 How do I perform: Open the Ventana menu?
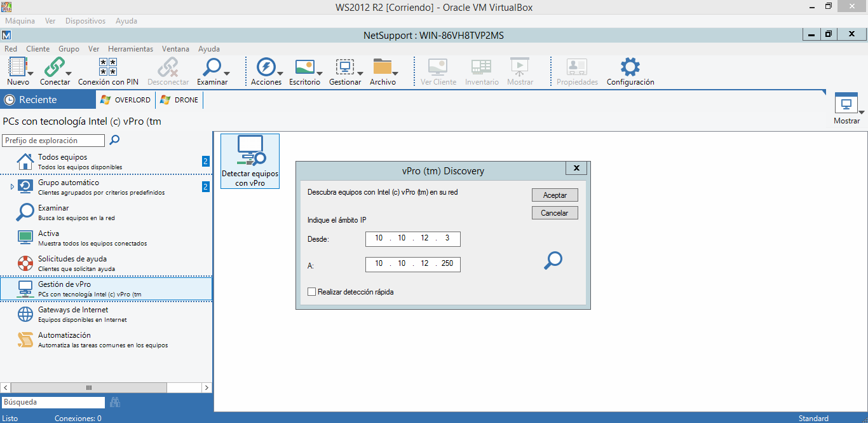[175, 48]
